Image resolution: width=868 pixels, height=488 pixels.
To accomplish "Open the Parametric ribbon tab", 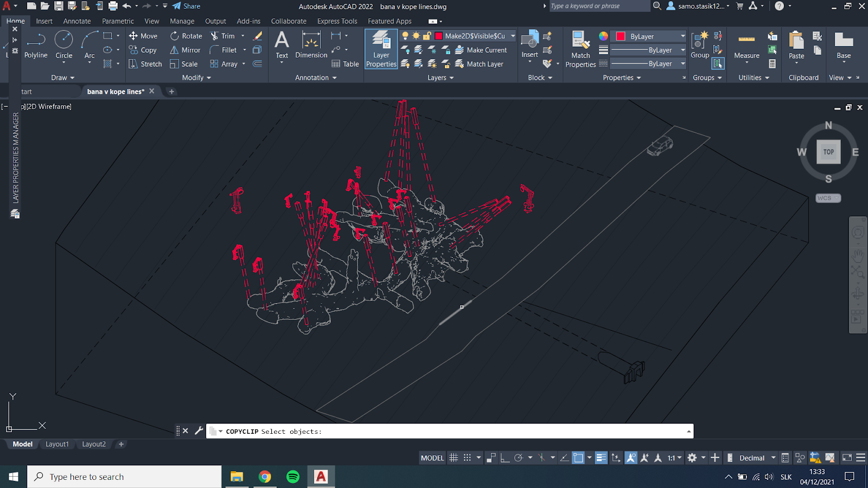I will (x=118, y=21).
